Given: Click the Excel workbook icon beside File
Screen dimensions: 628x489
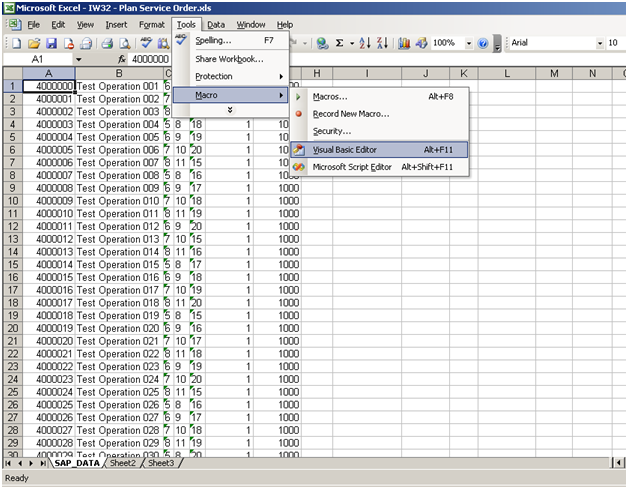Looking at the screenshot, I should pyautogui.click(x=15, y=24).
